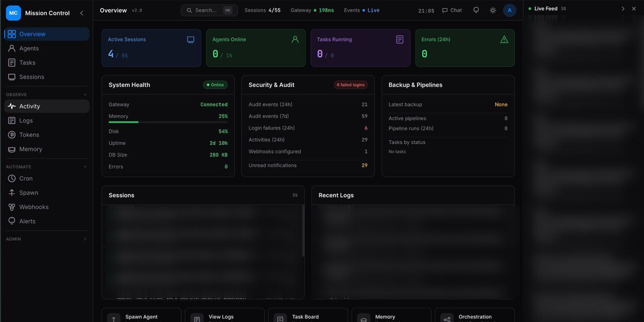Select the Webhooks icon in sidebar
This screenshot has width=644, height=322.
pyautogui.click(x=12, y=207)
